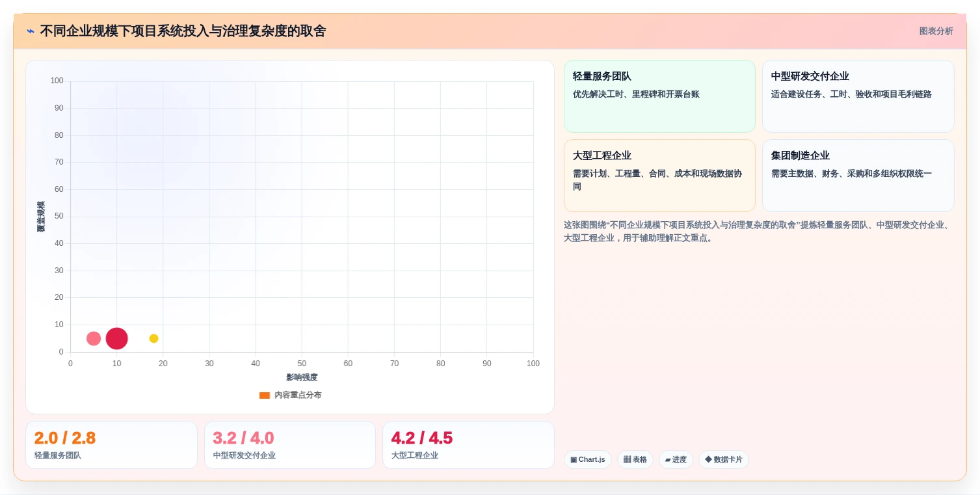Click the 数据卡片 tag
The width and height of the screenshot is (980, 495).
click(723, 459)
